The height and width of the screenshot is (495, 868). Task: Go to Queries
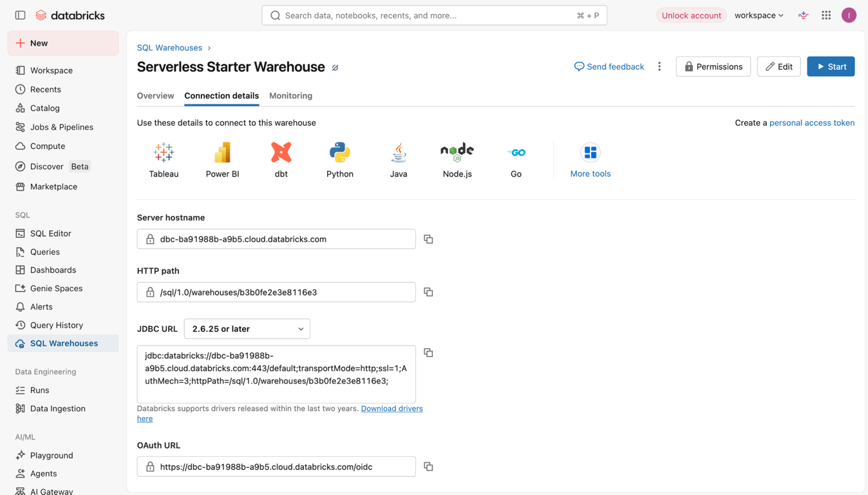[63, 252]
